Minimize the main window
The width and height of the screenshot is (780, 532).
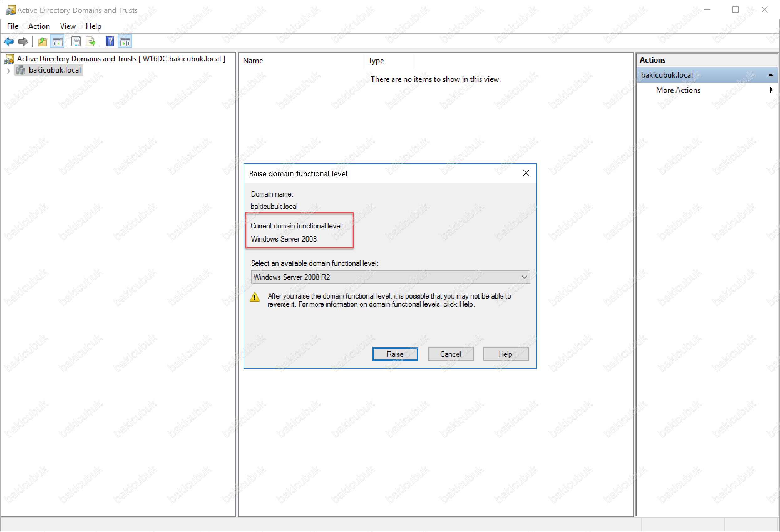click(707, 10)
